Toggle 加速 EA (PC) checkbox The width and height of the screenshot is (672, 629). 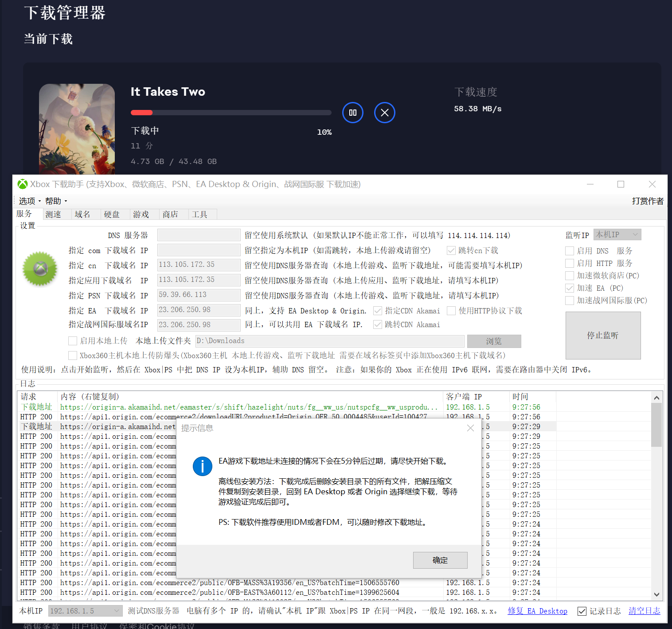click(570, 288)
